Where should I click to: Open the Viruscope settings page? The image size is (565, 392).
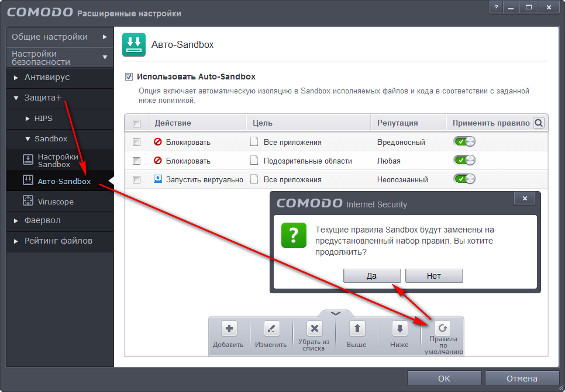click(60, 201)
